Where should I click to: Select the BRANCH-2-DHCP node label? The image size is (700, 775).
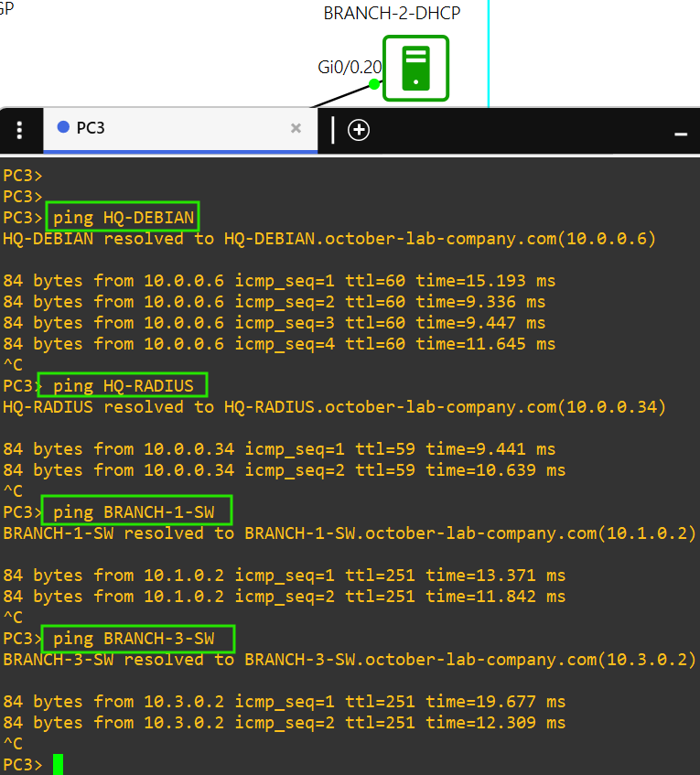(392, 14)
